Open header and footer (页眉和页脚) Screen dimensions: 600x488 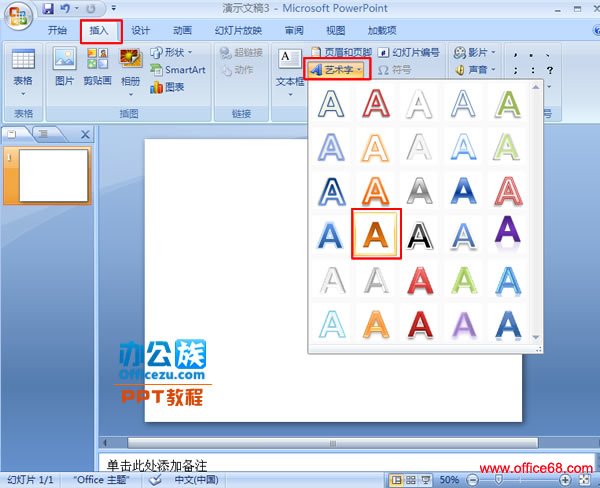click(341, 52)
